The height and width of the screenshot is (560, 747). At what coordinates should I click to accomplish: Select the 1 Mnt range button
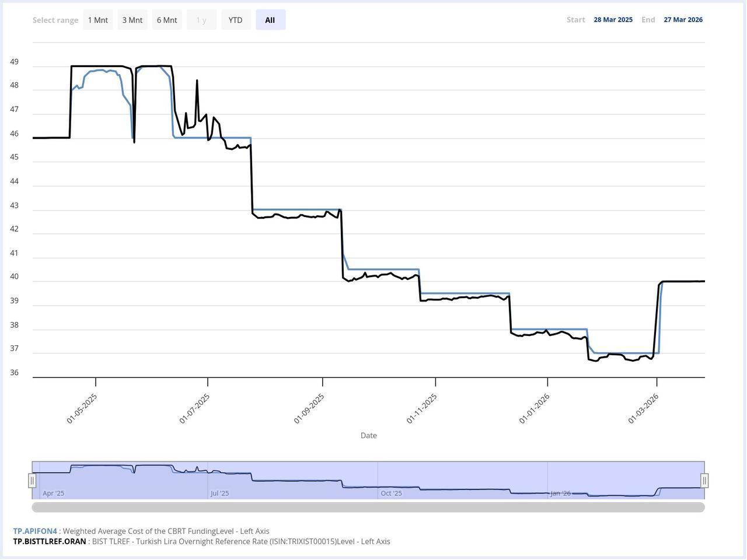pos(97,19)
